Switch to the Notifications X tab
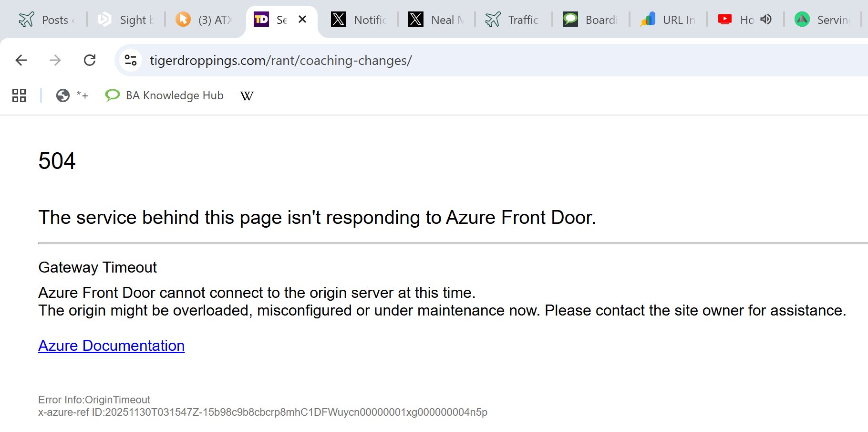 click(x=359, y=20)
